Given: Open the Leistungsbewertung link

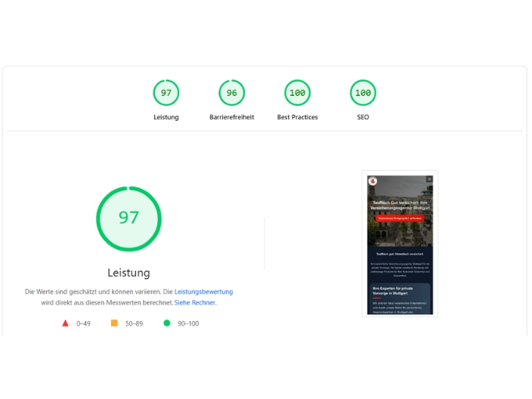Looking at the screenshot, I should (x=203, y=292).
